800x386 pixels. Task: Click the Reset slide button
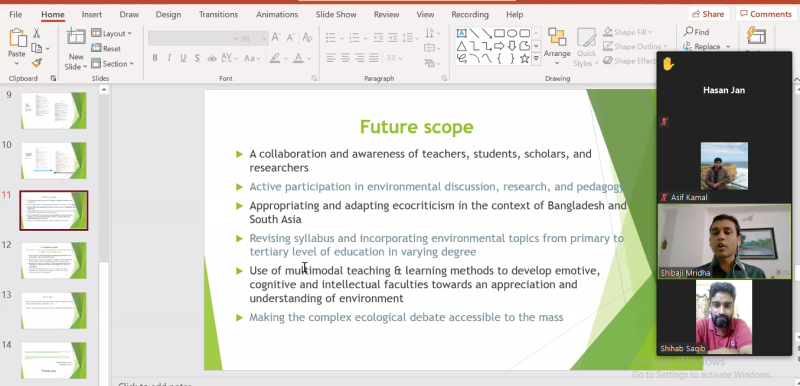click(x=106, y=48)
